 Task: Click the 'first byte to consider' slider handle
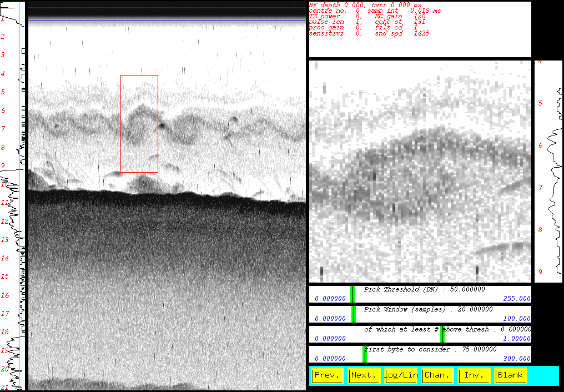click(x=364, y=354)
